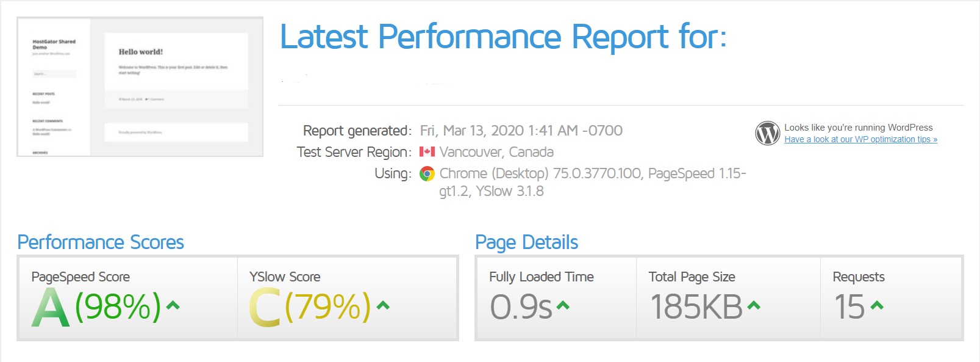Click the Canada flag icon
The height and width of the screenshot is (362, 980).
pyautogui.click(x=427, y=152)
